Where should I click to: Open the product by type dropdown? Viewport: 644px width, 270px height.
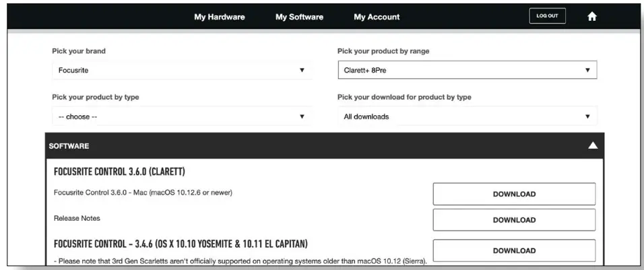pyautogui.click(x=181, y=116)
